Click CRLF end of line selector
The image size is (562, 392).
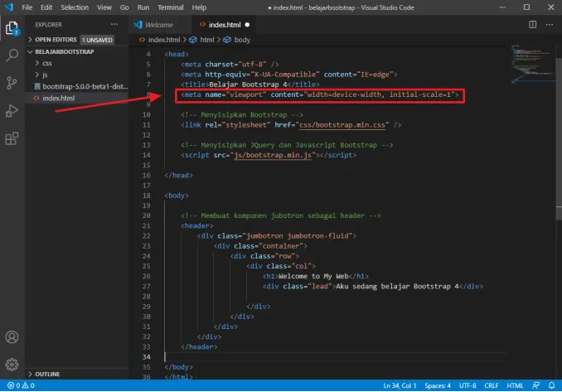coord(492,385)
